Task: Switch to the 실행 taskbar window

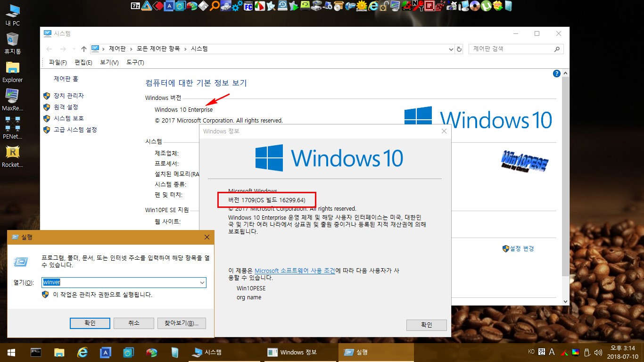Action: [x=376, y=352]
